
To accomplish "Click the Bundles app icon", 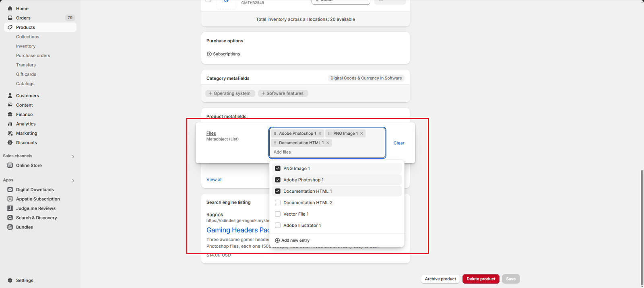I will [x=10, y=227].
